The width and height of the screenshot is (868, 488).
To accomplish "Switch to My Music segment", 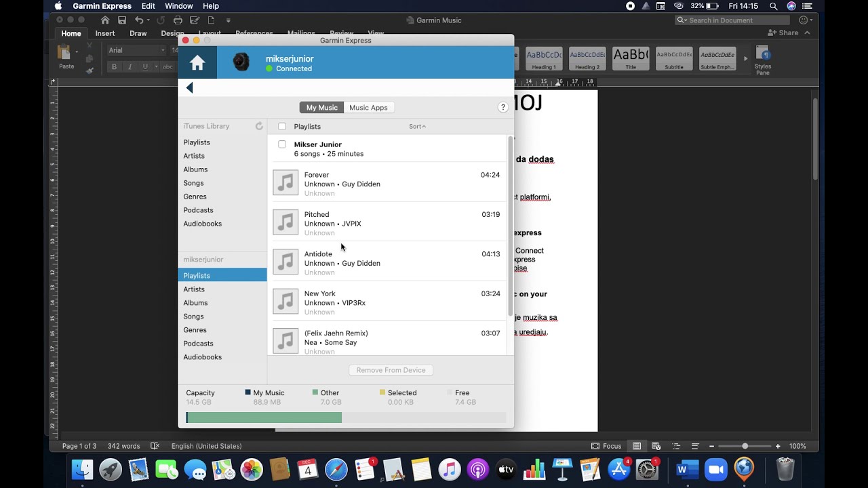I will click(x=321, y=107).
